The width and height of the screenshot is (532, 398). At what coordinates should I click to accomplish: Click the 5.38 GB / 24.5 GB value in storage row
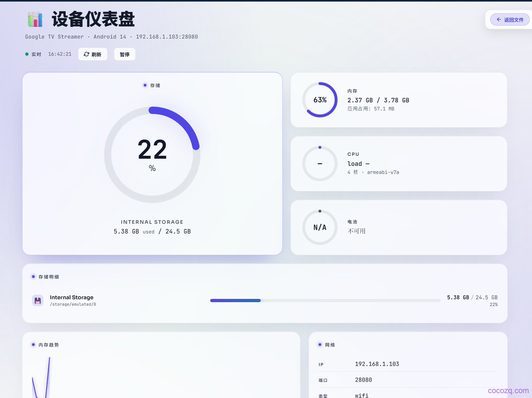[472, 297]
